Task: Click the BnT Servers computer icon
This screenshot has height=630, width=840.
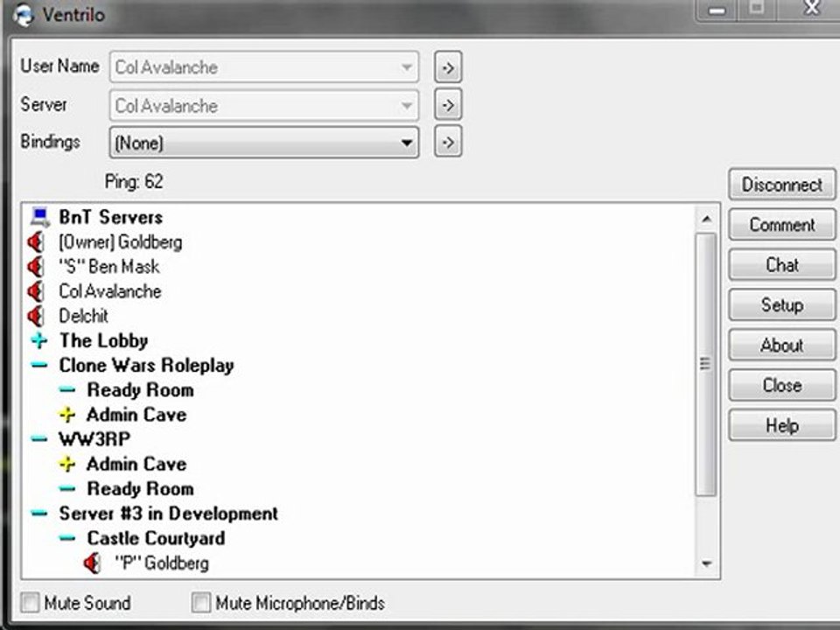Action: (39, 217)
